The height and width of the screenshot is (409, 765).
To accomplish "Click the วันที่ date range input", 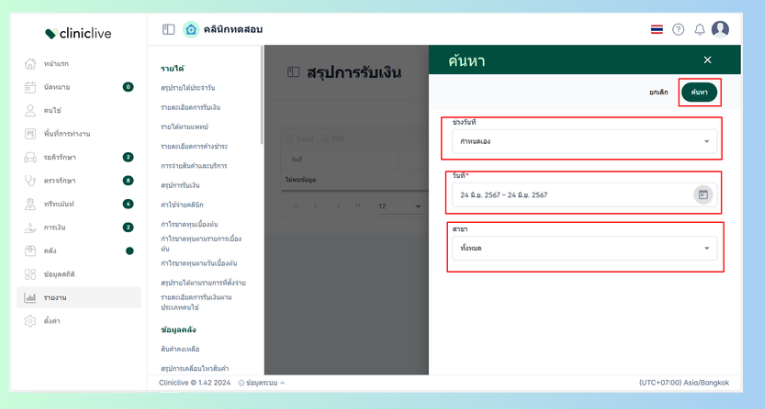I will click(584, 195).
